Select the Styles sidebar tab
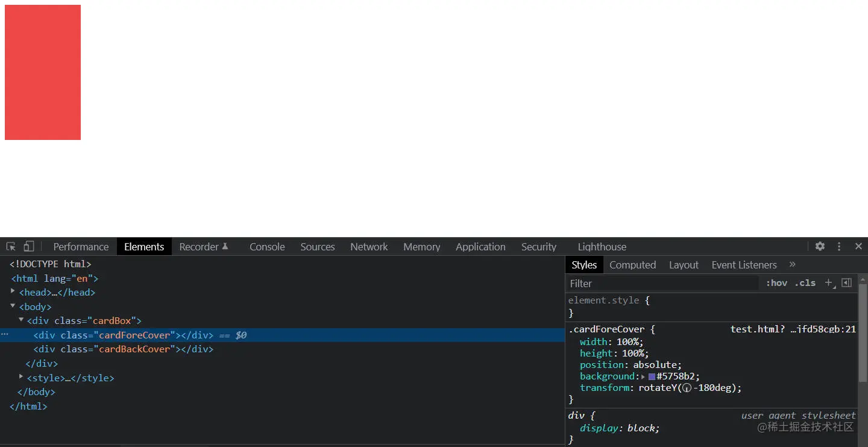 click(x=584, y=265)
